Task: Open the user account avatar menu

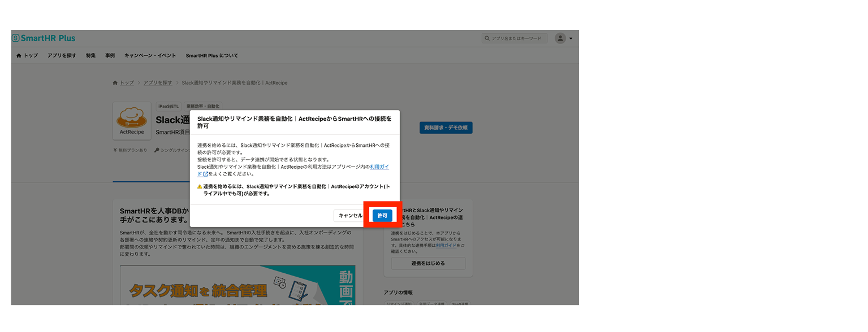Action: click(563, 38)
